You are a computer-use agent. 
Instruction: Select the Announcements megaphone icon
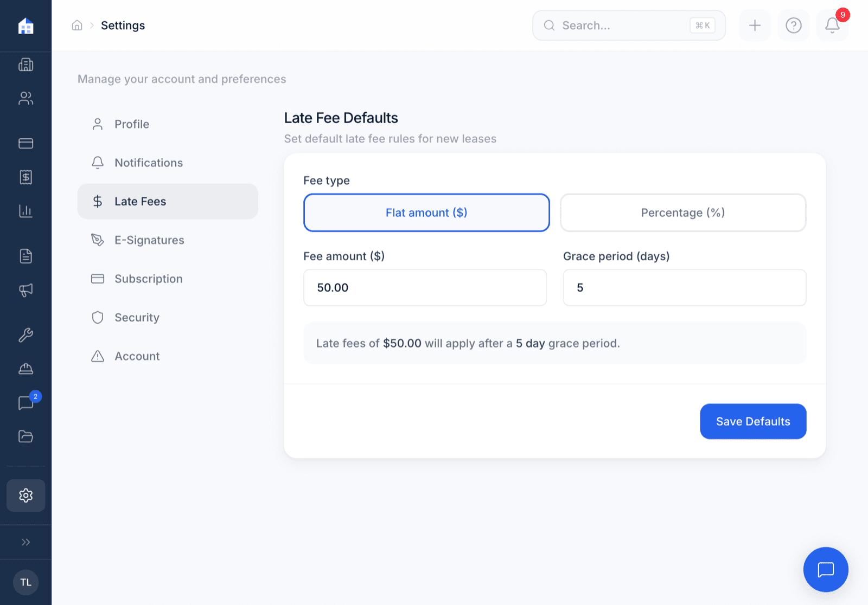pyautogui.click(x=25, y=290)
